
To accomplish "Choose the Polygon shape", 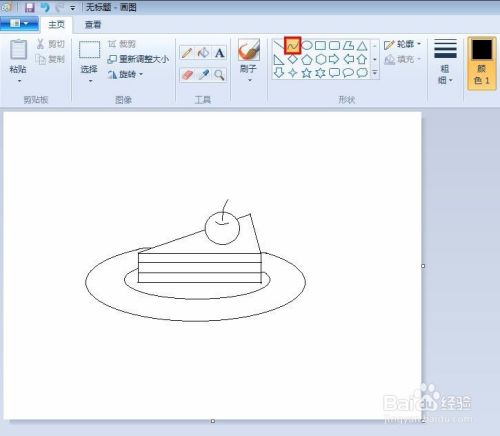I will tap(348, 45).
